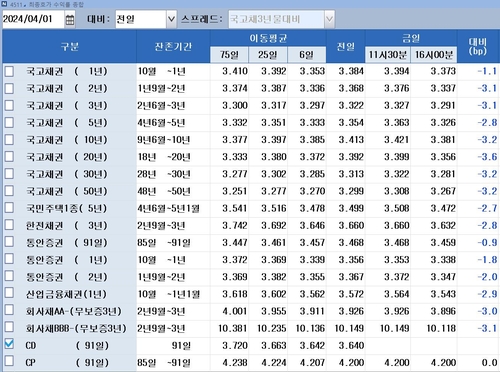
Task: Click the 전일 column header
Action: 346,46
